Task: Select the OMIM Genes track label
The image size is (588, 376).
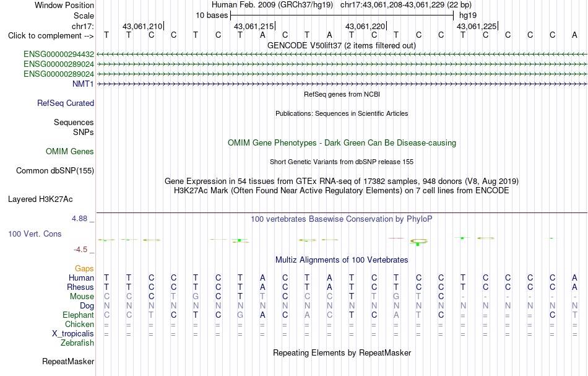Action: click(70, 152)
